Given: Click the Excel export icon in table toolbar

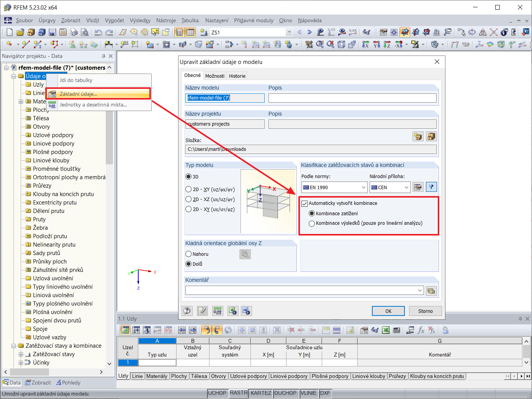Looking at the screenshot, I should 386,330.
